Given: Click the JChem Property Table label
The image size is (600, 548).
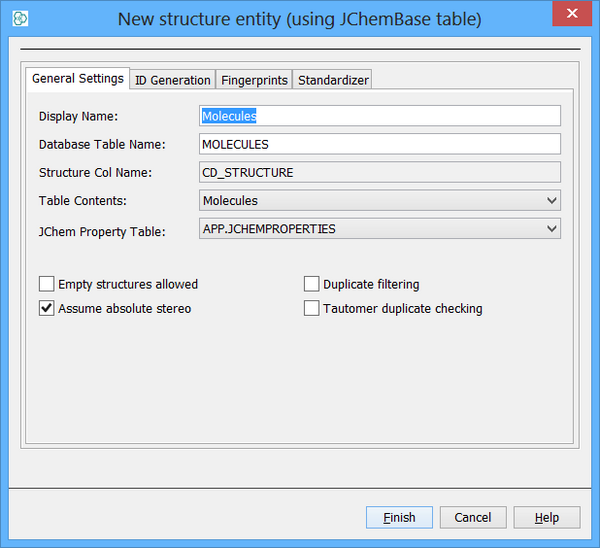Looking at the screenshot, I should 99,231.
